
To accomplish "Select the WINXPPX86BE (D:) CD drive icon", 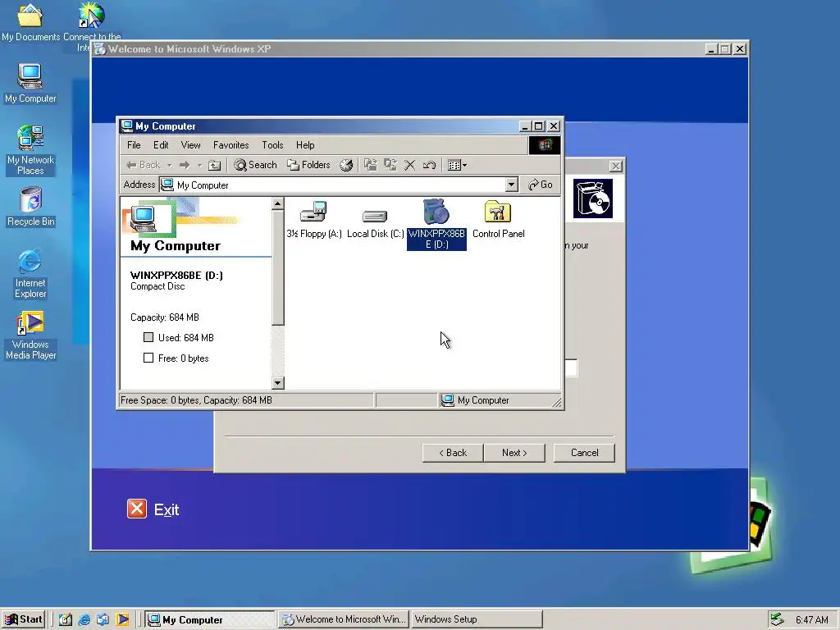I will pyautogui.click(x=436, y=212).
